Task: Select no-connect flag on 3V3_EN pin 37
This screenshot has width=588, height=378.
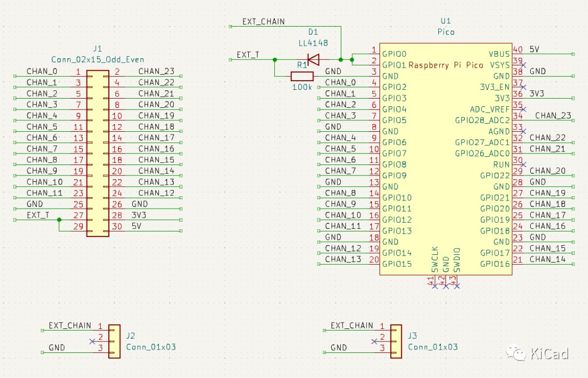Action: [524, 87]
